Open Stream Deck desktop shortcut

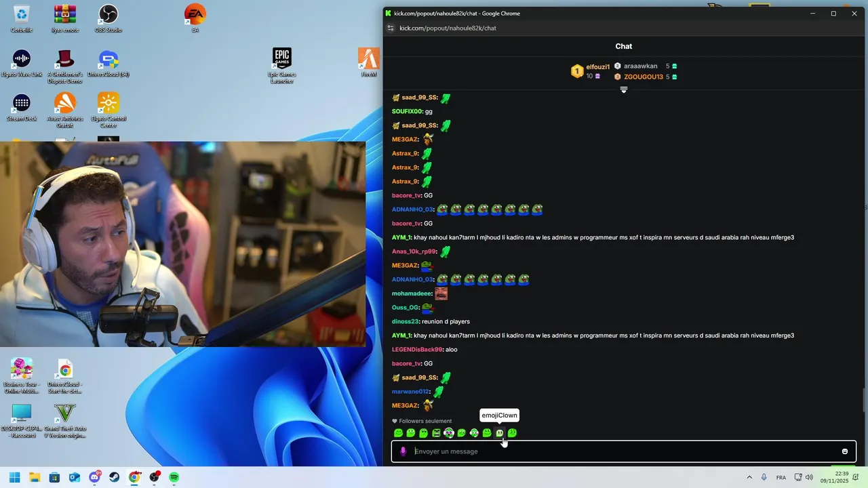click(22, 107)
